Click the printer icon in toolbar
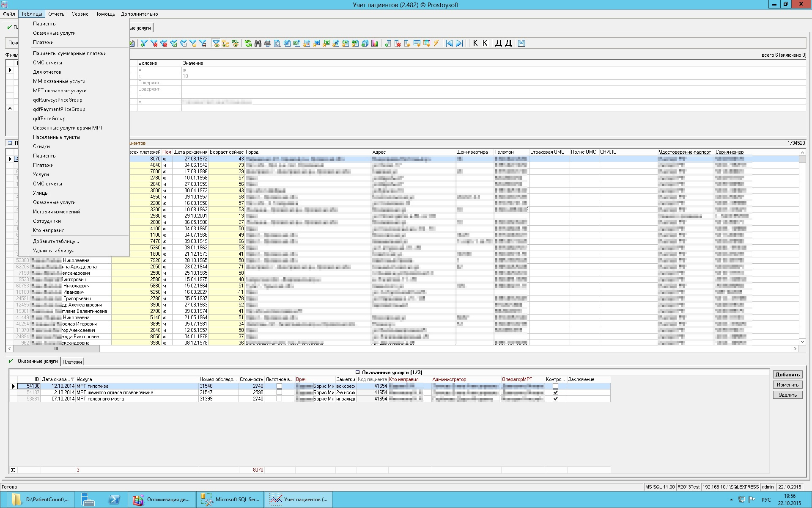 pos(267,43)
